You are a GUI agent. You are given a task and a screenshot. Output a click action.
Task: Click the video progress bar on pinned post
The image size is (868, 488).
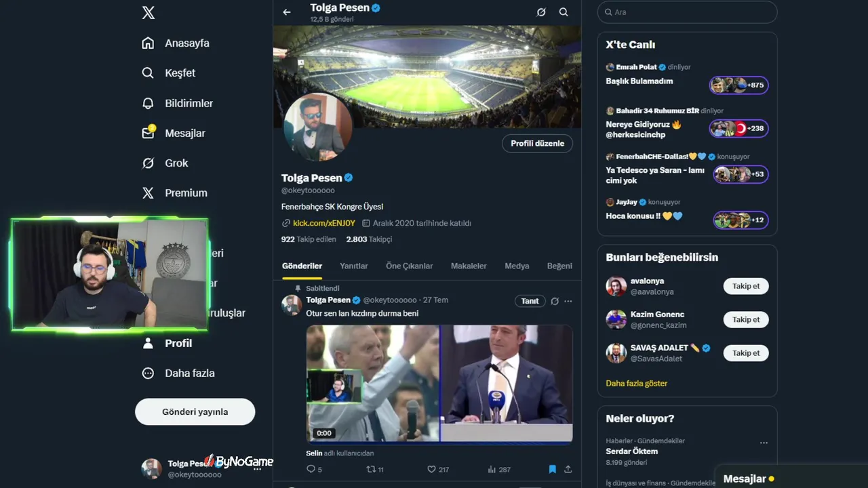[439, 443]
